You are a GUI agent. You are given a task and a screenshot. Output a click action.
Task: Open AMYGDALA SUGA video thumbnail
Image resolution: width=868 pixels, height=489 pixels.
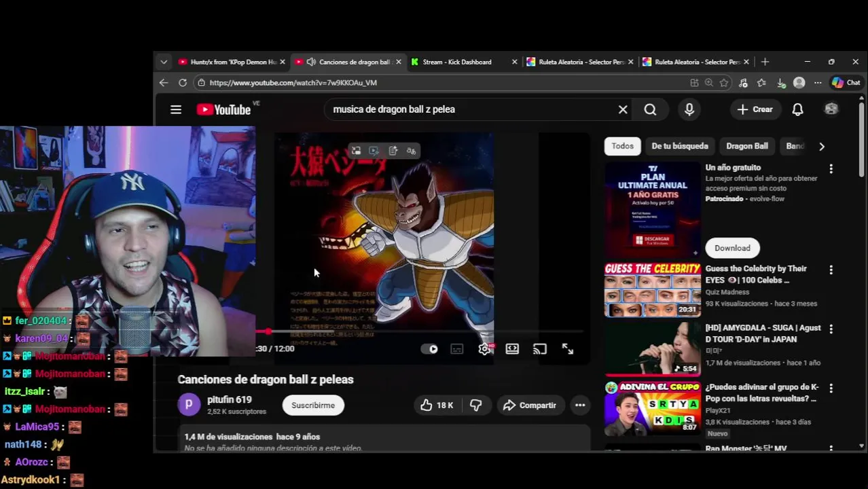[653, 349]
